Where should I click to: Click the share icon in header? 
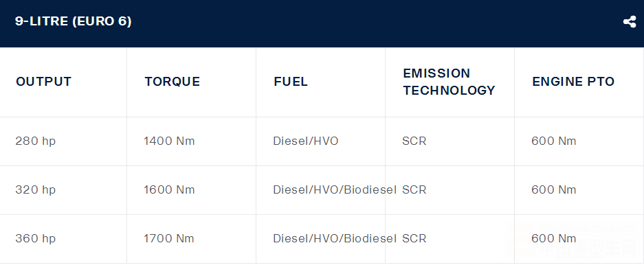pos(629,22)
